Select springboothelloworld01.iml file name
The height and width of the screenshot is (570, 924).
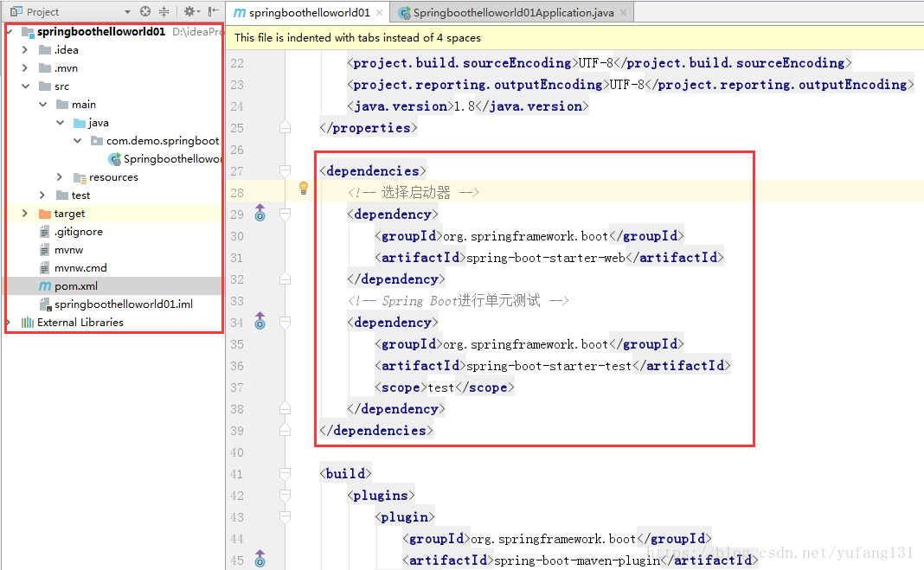coord(124,304)
